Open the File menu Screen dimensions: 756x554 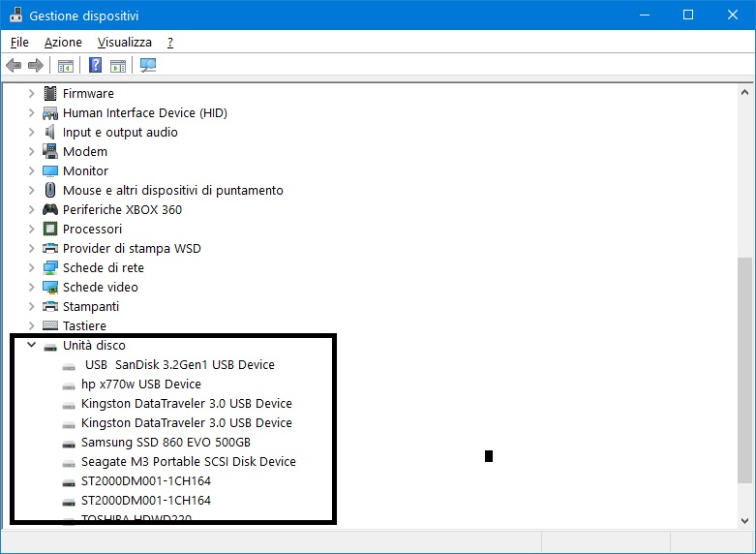click(19, 43)
